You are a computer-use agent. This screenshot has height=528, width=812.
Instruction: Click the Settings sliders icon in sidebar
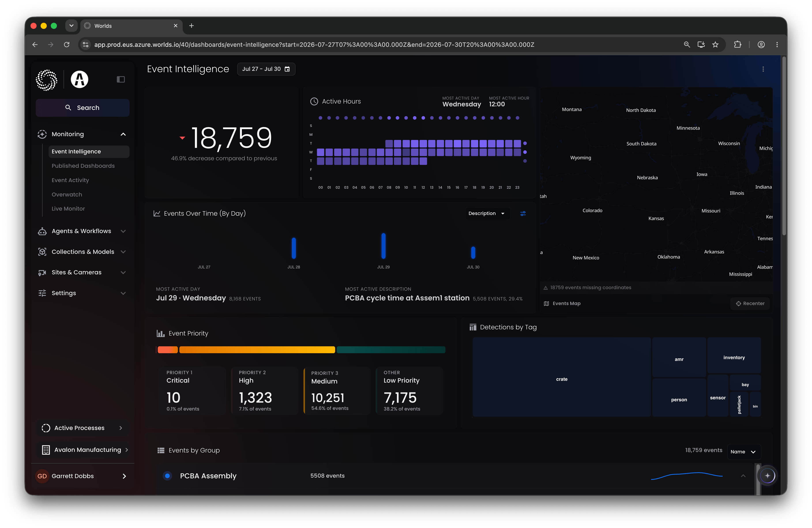coord(42,293)
